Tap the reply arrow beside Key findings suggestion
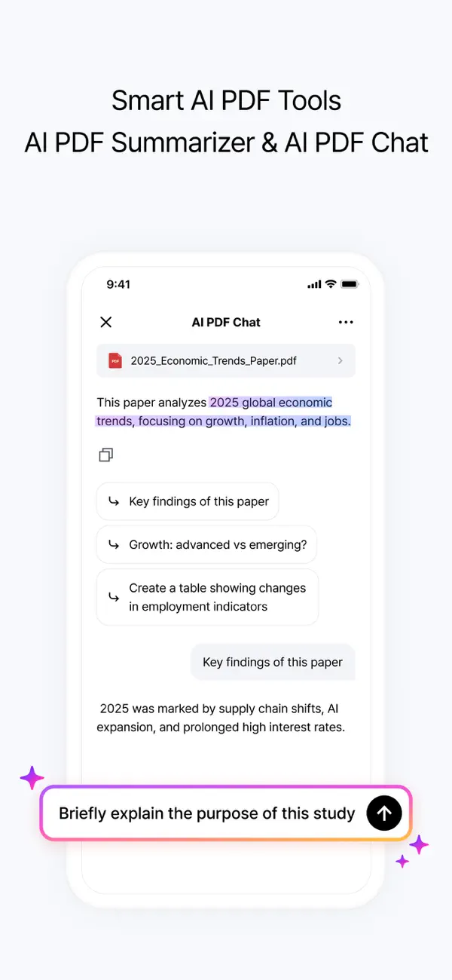The height and width of the screenshot is (980, 452). coord(113,501)
